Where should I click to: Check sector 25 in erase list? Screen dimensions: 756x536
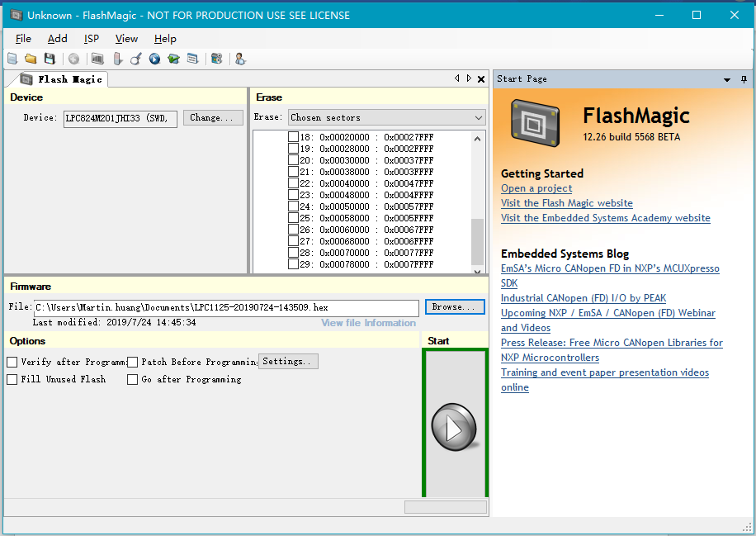coord(293,218)
